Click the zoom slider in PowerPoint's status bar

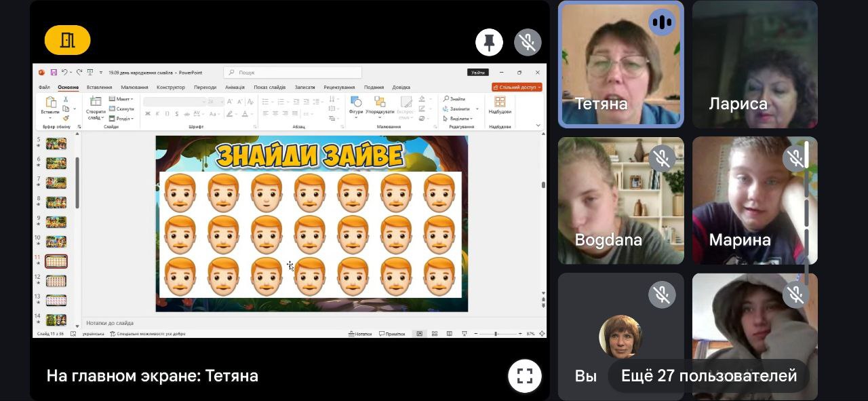[496, 334]
